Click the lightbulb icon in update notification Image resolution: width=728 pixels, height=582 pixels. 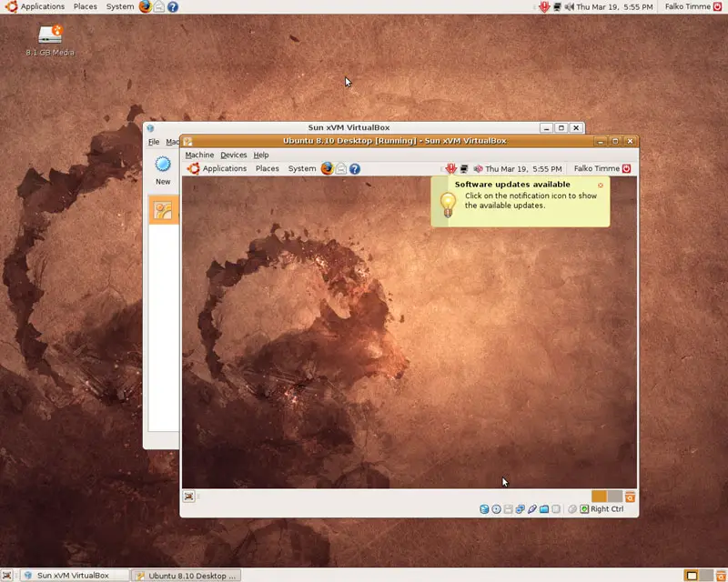pos(448,205)
